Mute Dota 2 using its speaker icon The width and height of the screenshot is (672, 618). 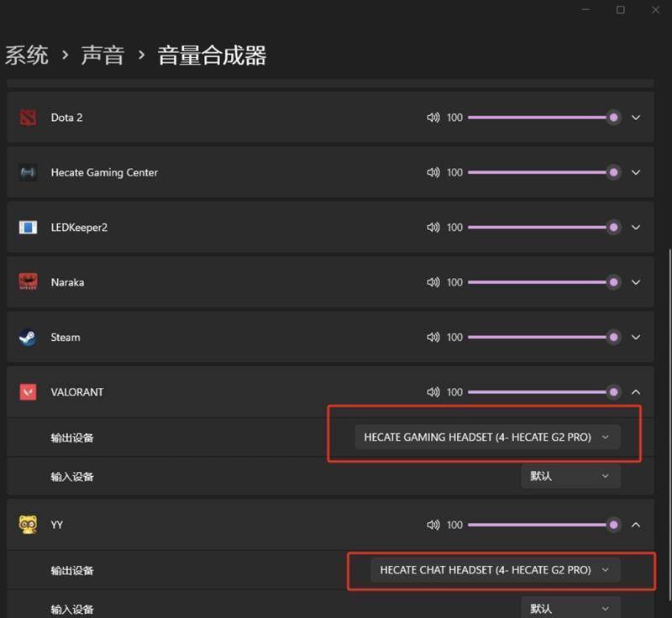click(x=433, y=118)
